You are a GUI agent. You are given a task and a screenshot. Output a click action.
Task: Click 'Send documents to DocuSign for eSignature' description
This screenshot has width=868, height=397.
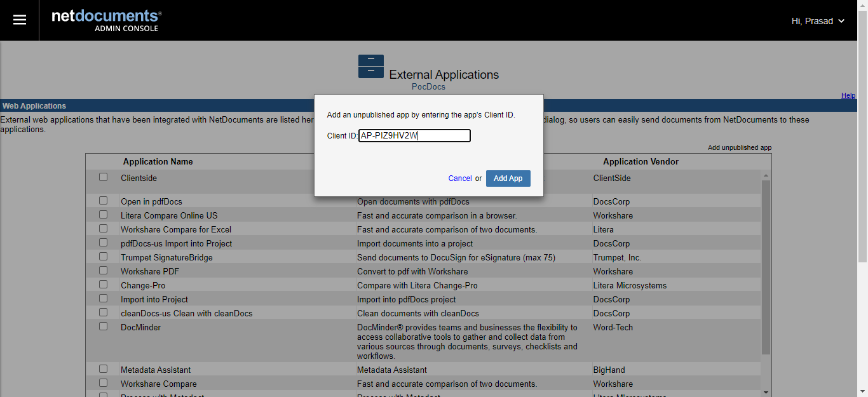click(457, 257)
